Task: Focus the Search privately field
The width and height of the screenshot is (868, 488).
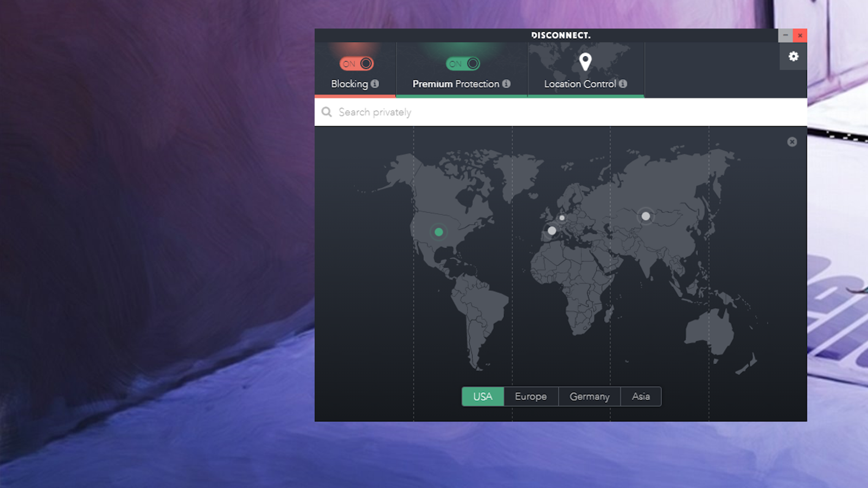Action: pos(560,112)
